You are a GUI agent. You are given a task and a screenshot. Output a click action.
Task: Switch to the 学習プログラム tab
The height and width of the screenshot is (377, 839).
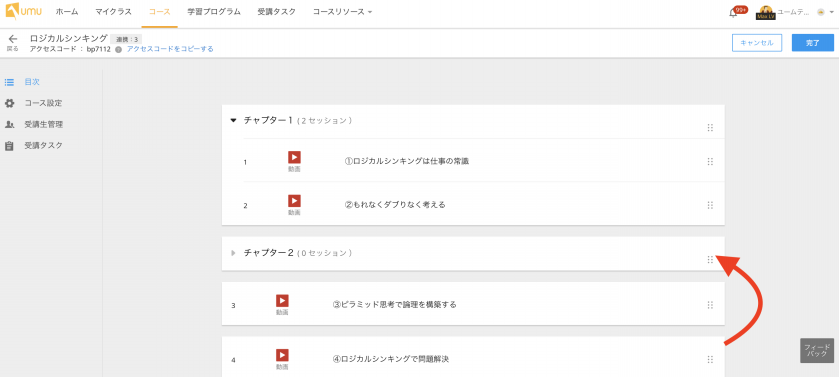[213, 12]
